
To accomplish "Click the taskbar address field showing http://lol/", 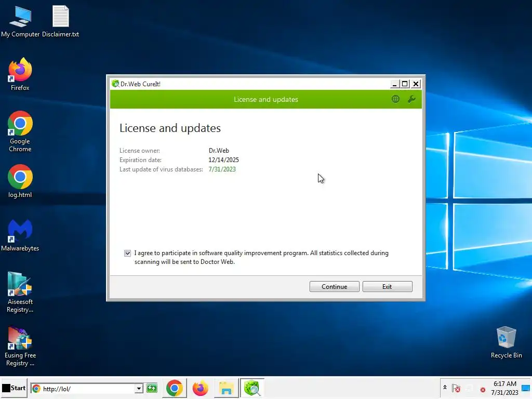I will tap(83, 389).
